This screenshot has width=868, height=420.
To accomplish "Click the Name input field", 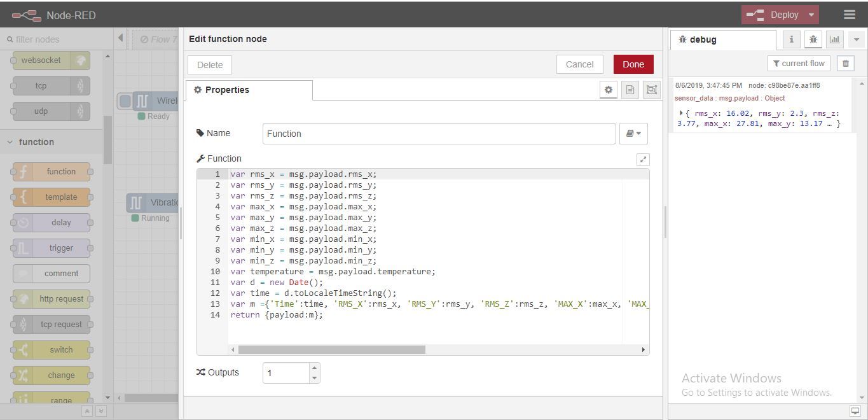I will click(x=439, y=134).
